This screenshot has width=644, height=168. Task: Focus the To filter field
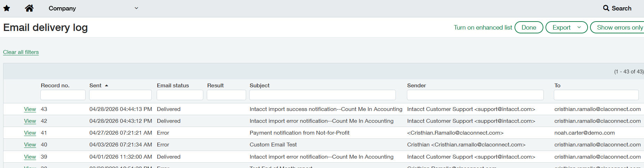click(x=596, y=95)
